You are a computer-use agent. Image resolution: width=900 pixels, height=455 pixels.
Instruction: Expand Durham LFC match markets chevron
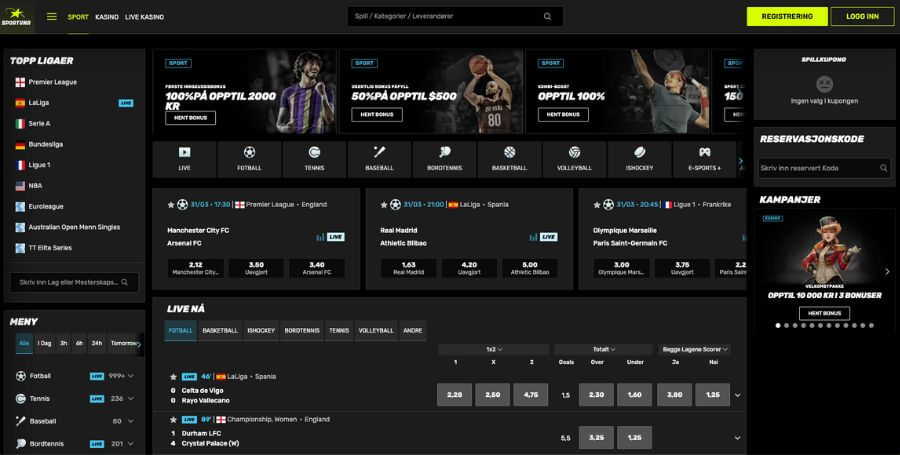pos(738,438)
